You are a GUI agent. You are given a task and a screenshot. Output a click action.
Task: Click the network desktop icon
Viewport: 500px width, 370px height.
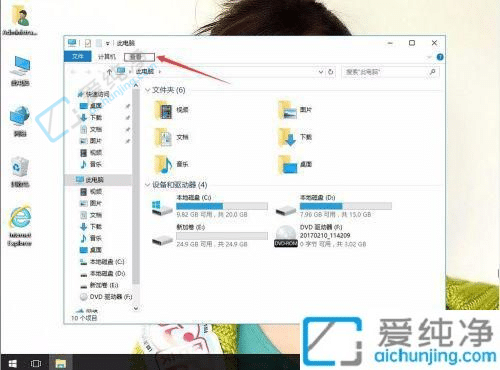point(20,122)
